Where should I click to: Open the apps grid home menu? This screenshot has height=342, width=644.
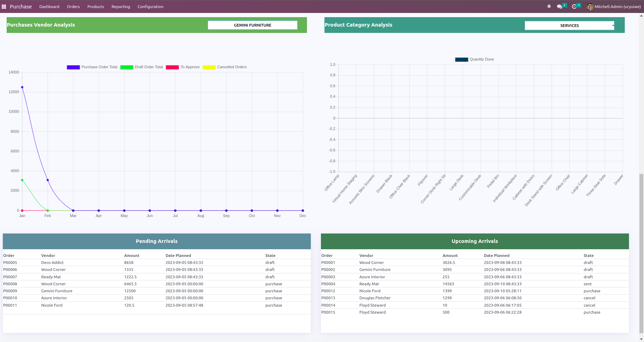[4, 7]
